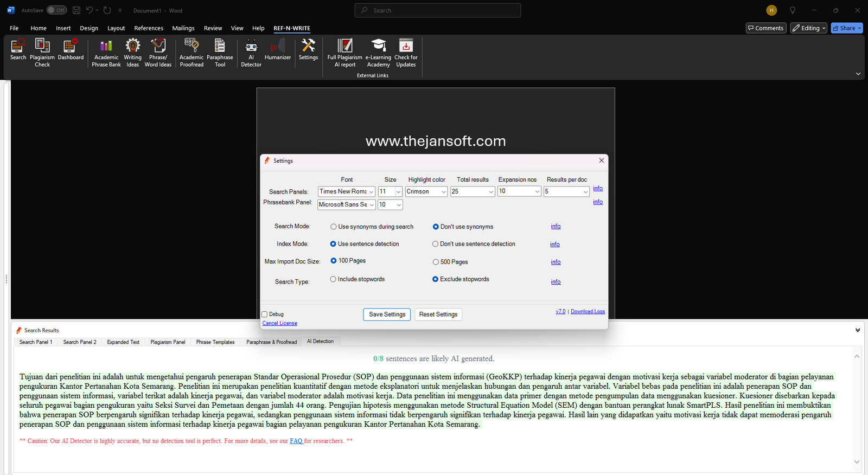868x475 pixels.
Task: Open the References ribbon tab
Action: click(x=149, y=28)
